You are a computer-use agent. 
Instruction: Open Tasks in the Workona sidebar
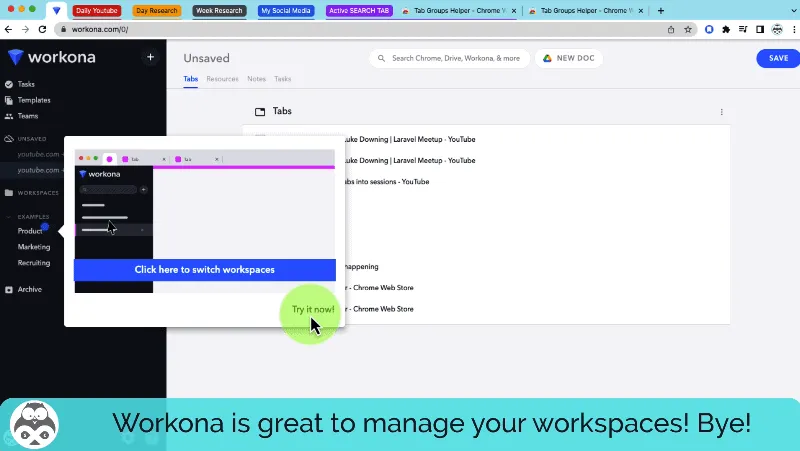coord(26,84)
